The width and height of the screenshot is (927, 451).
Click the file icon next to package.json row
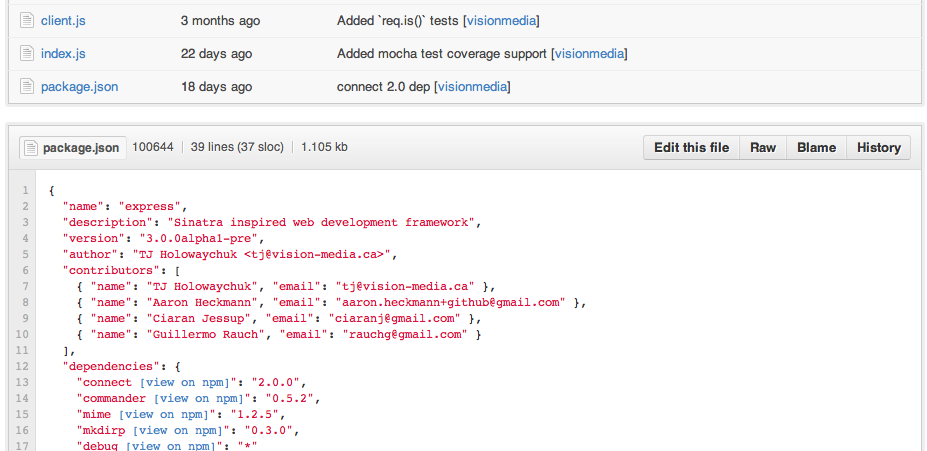(27, 87)
